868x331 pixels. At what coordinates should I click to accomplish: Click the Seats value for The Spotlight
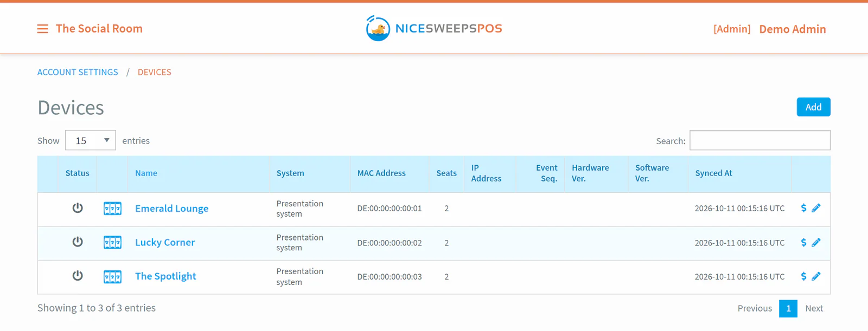point(446,277)
